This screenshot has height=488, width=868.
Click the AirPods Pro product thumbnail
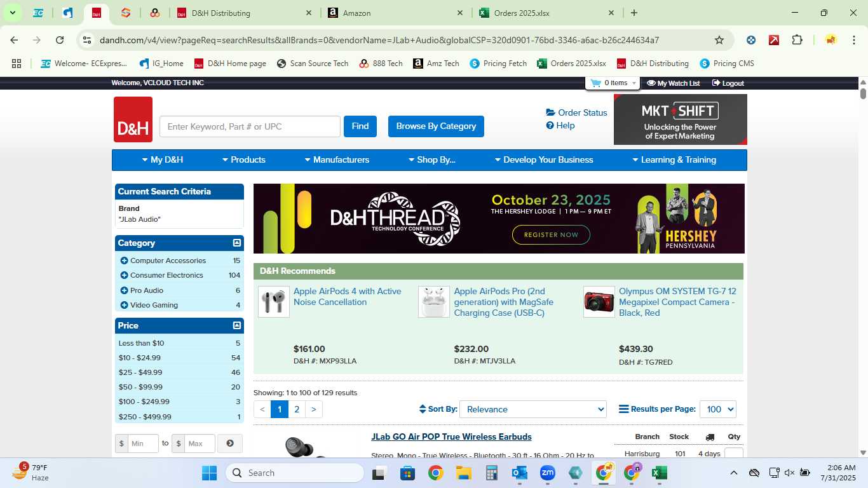coord(434,302)
